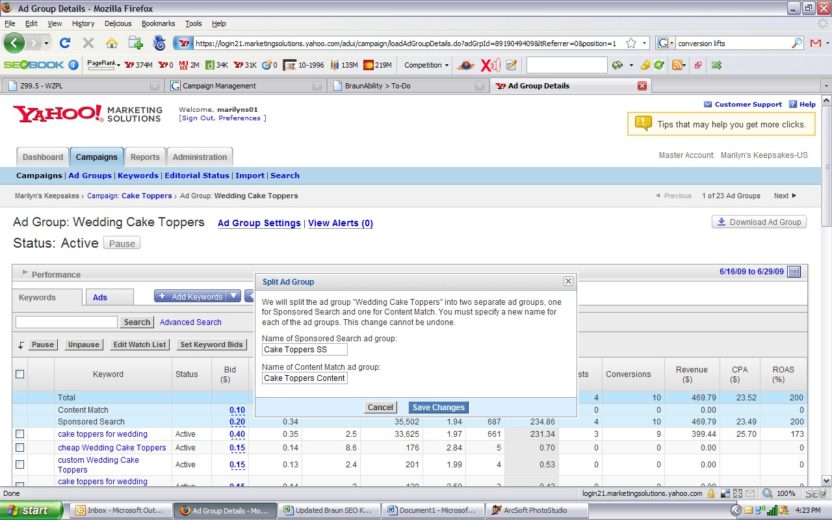832x520 pixels.
Task: Edit the Content Match 0.10 bid value
Action: point(237,410)
